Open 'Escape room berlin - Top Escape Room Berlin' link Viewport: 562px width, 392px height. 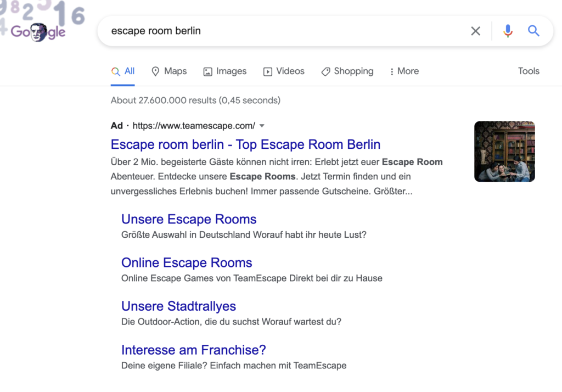click(245, 144)
